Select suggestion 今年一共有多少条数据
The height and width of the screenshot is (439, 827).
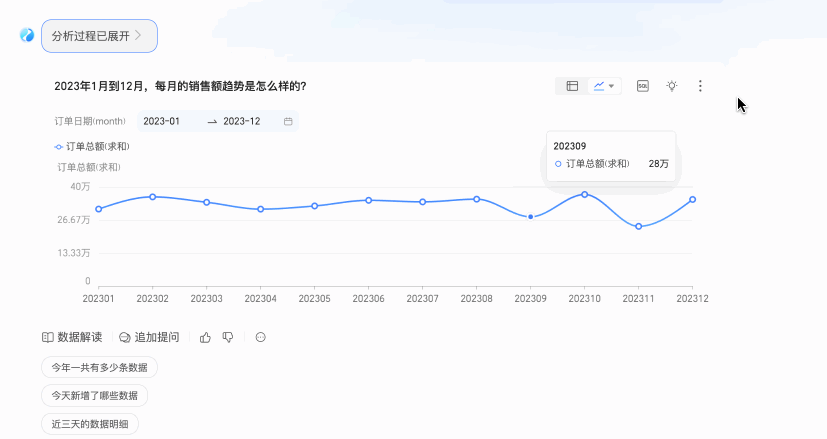99,367
